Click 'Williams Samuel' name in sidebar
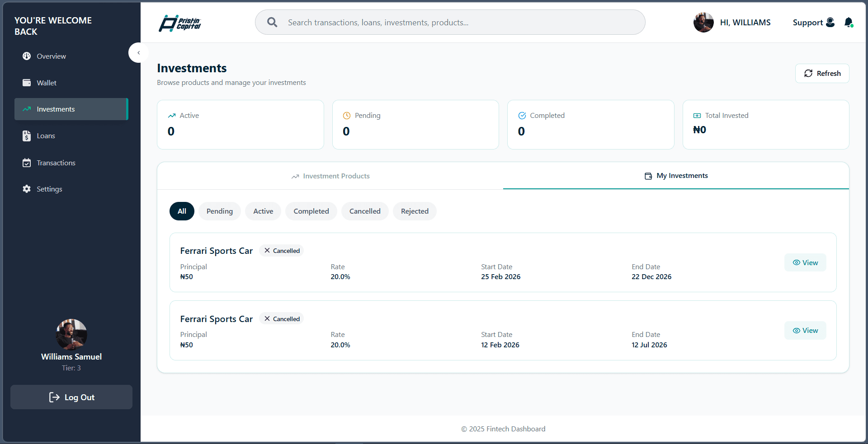This screenshot has width=868, height=444. [x=71, y=356]
